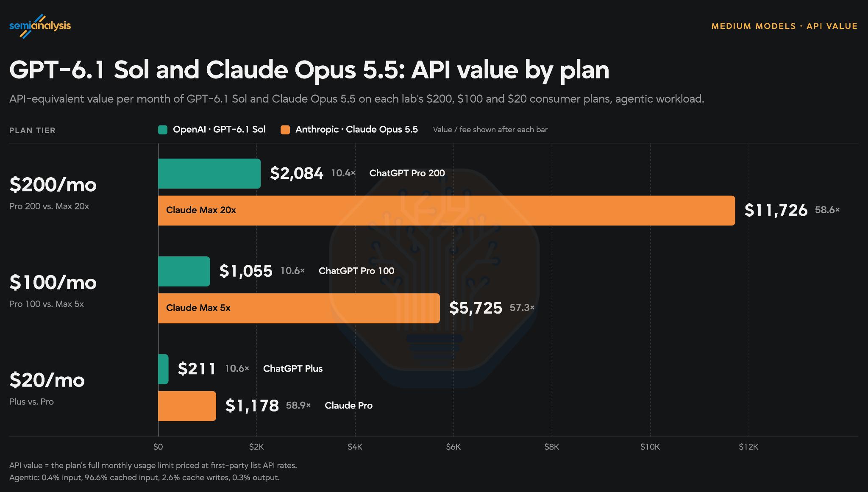The image size is (868, 492).
Task: Click the Claude Max 5x orange bar
Action: 299,308
